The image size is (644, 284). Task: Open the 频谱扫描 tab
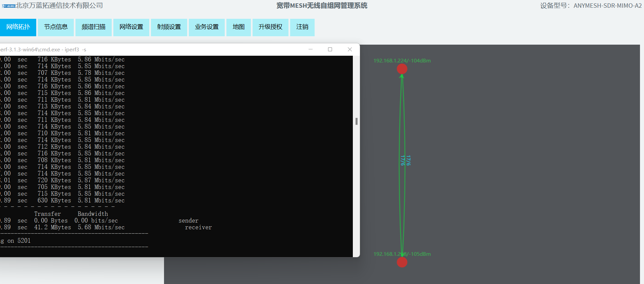point(94,27)
